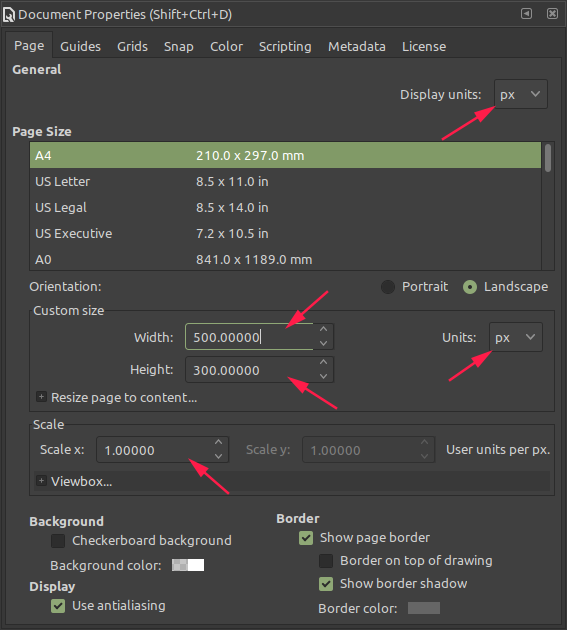The image size is (567, 630).
Task: Disable Show page border checkbox
Action: 306,538
